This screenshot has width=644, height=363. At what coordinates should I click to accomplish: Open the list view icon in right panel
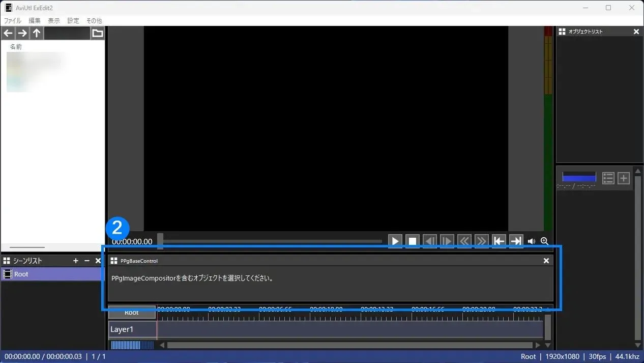coord(608,178)
